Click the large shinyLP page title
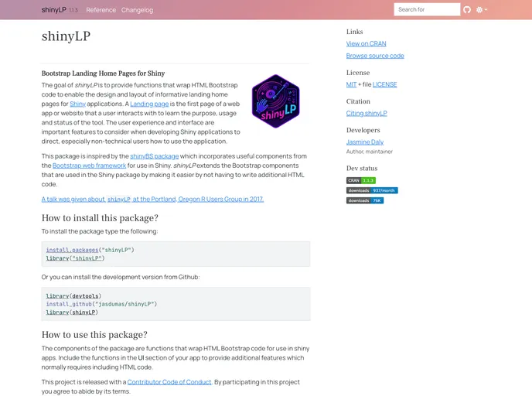532x396 pixels. coord(66,36)
